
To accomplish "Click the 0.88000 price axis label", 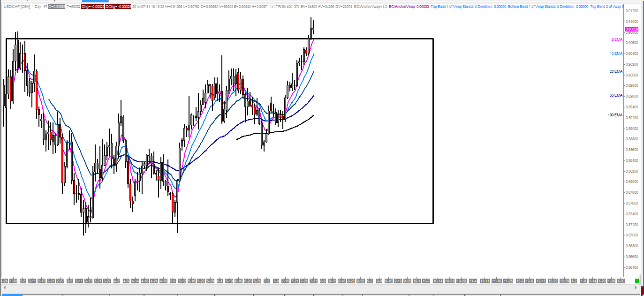I will (x=631, y=182).
